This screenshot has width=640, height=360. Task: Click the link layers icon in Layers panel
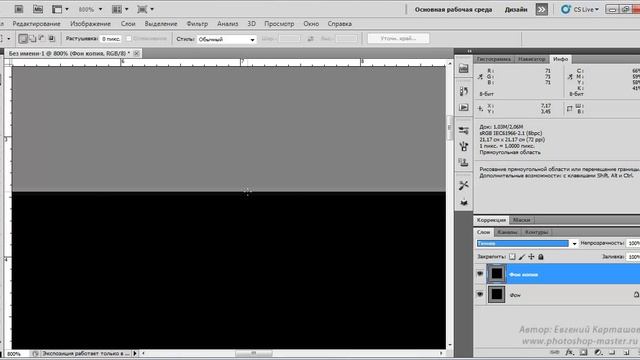pos(554,353)
